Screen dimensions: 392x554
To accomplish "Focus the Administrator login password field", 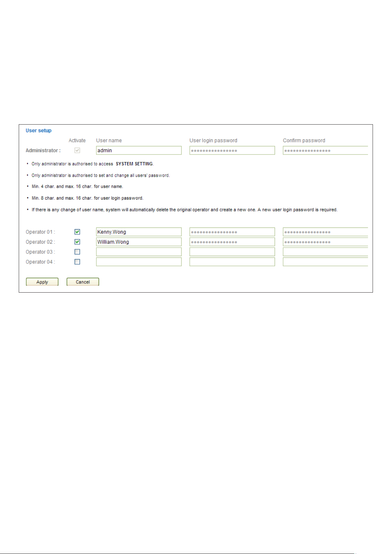I will [232, 150].
